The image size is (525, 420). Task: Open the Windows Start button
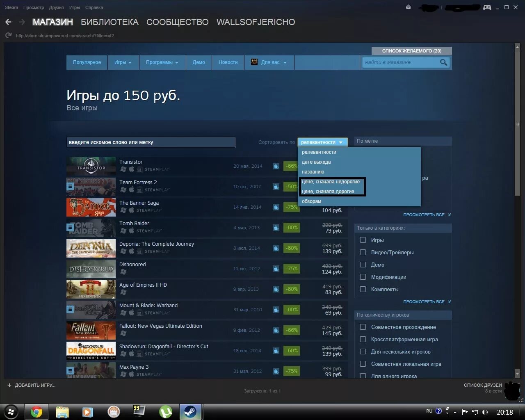(11, 411)
